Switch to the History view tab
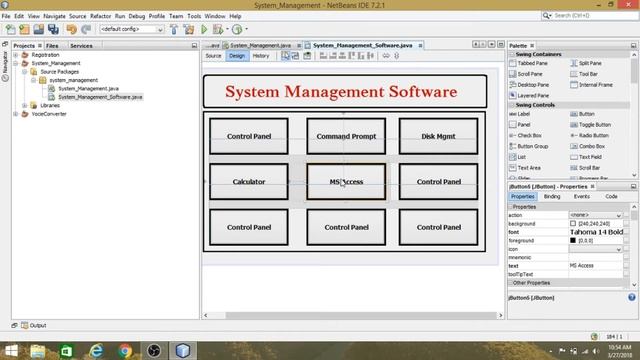This screenshot has width=640, height=360. click(261, 56)
